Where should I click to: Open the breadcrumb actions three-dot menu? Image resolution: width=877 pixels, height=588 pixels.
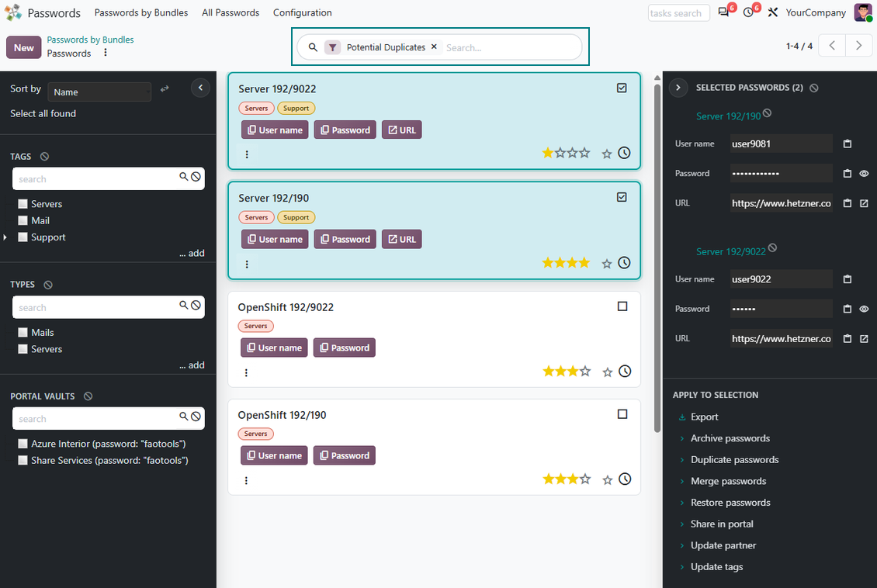pos(105,53)
